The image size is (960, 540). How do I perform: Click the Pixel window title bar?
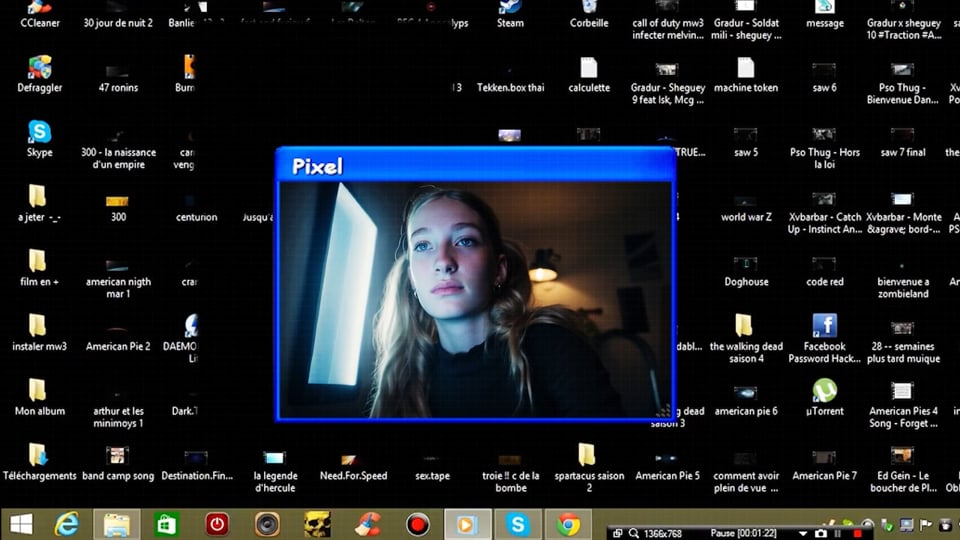pyautogui.click(x=475, y=165)
